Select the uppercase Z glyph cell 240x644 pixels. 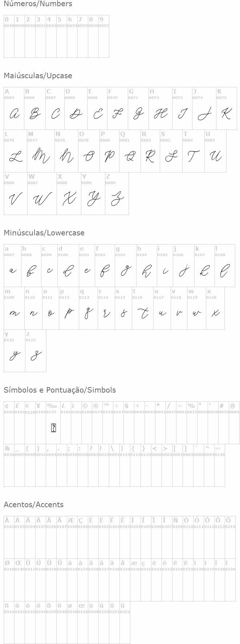coord(117,199)
